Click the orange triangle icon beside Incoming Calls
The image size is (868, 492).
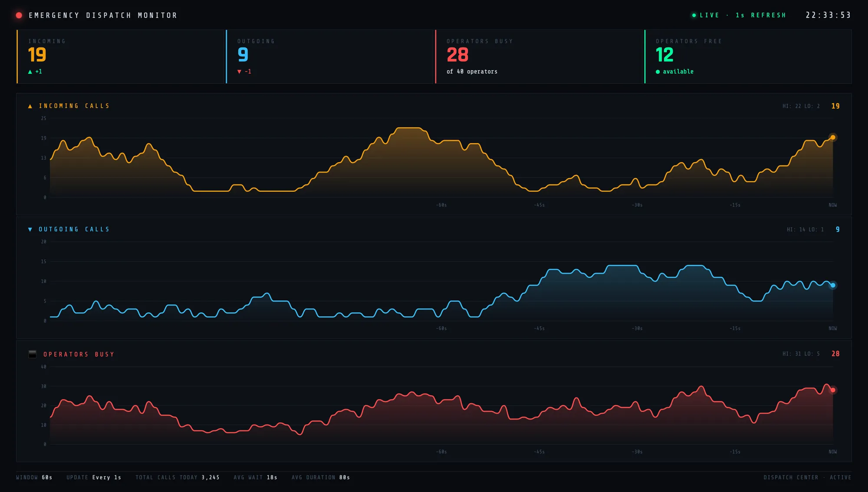click(x=30, y=106)
